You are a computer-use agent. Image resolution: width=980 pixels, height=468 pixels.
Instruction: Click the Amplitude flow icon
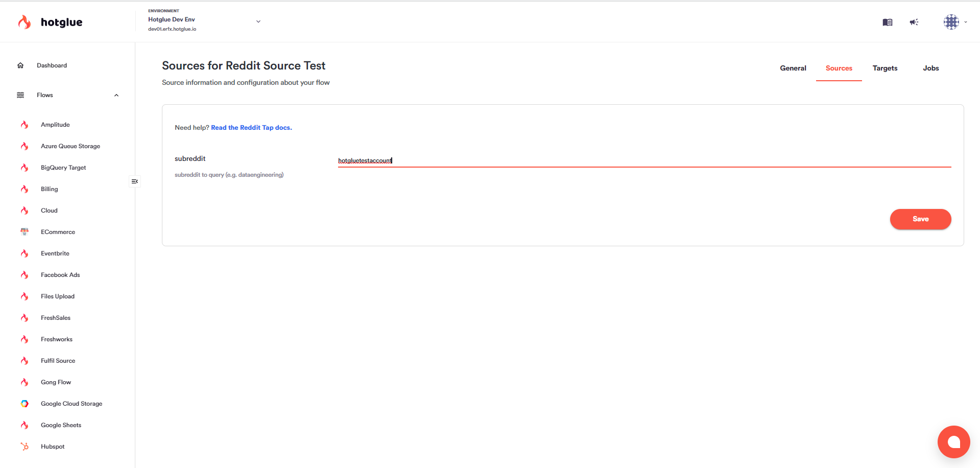[x=25, y=125]
